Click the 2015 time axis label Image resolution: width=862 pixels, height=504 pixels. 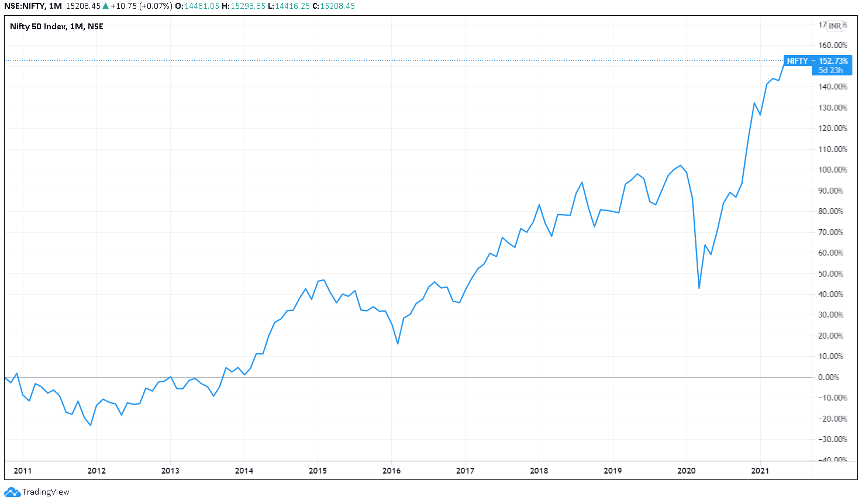point(318,471)
